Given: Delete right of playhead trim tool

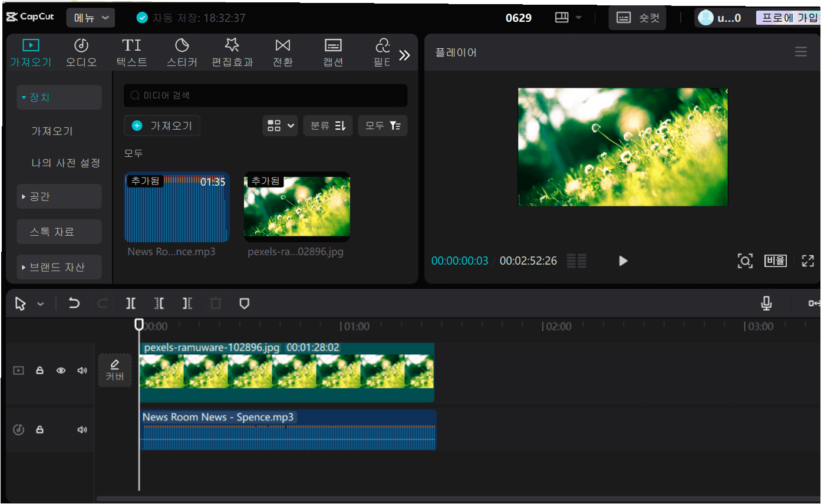Looking at the screenshot, I should [187, 304].
